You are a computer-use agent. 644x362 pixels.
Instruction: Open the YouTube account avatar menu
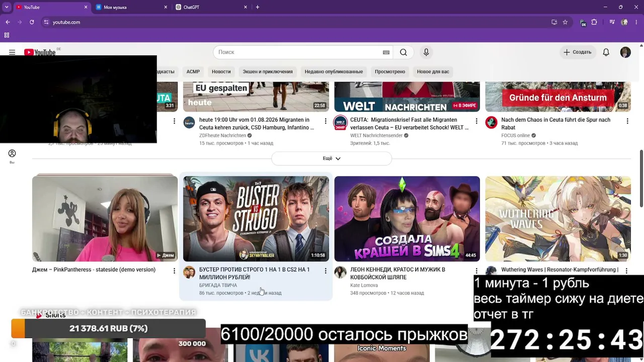(625, 52)
